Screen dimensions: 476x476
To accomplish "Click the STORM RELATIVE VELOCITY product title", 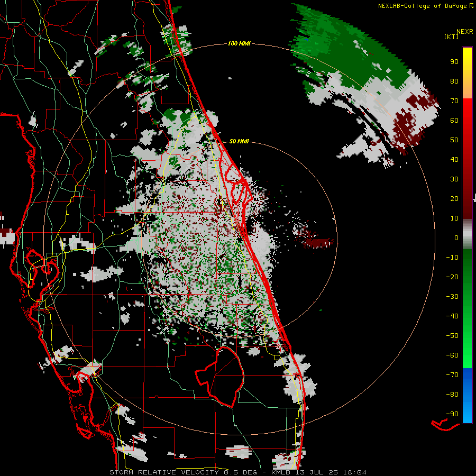I will (x=164, y=472).
